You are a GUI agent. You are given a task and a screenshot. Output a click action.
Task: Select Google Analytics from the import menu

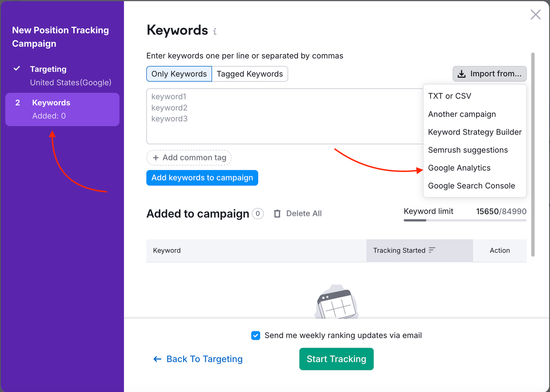click(459, 168)
